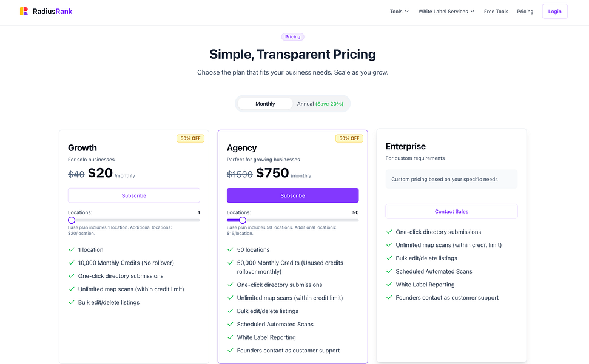Click the Growth plan 50% OFF badge
This screenshot has width=589, height=364.
click(x=190, y=138)
